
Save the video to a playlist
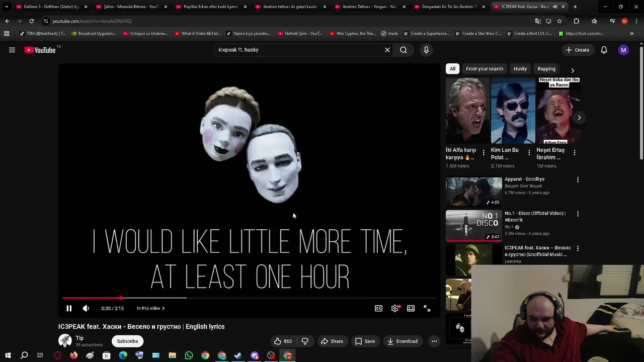[365, 341]
